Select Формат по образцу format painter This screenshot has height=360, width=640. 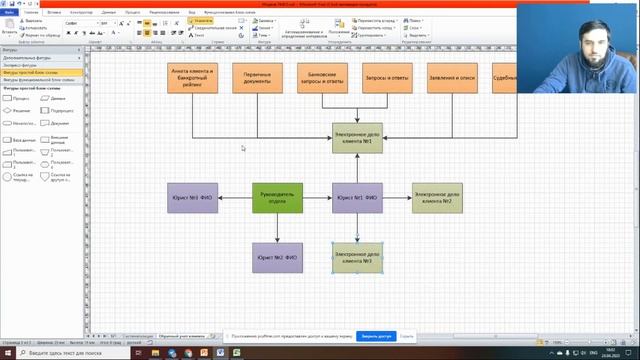click(x=40, y=35)
